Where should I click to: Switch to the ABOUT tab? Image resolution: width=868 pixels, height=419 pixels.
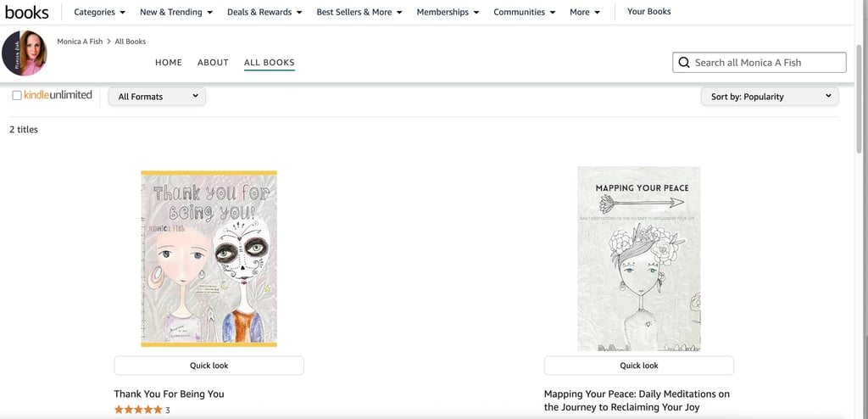coord(213,63)
